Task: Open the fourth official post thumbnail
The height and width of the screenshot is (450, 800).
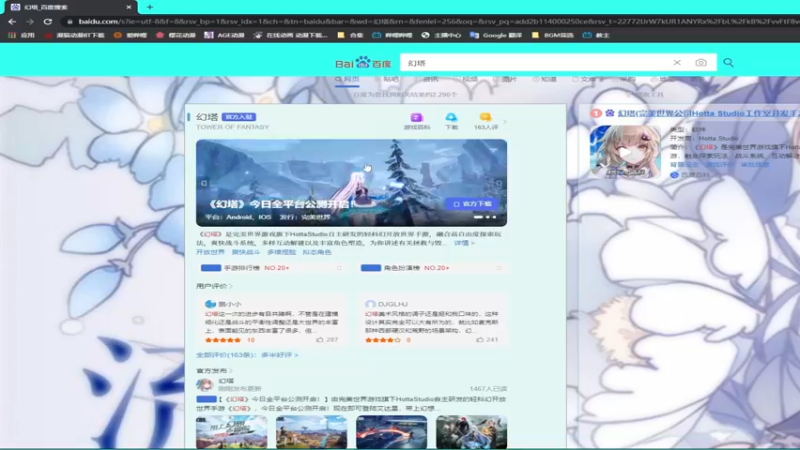Action: (x=472, y=432)
